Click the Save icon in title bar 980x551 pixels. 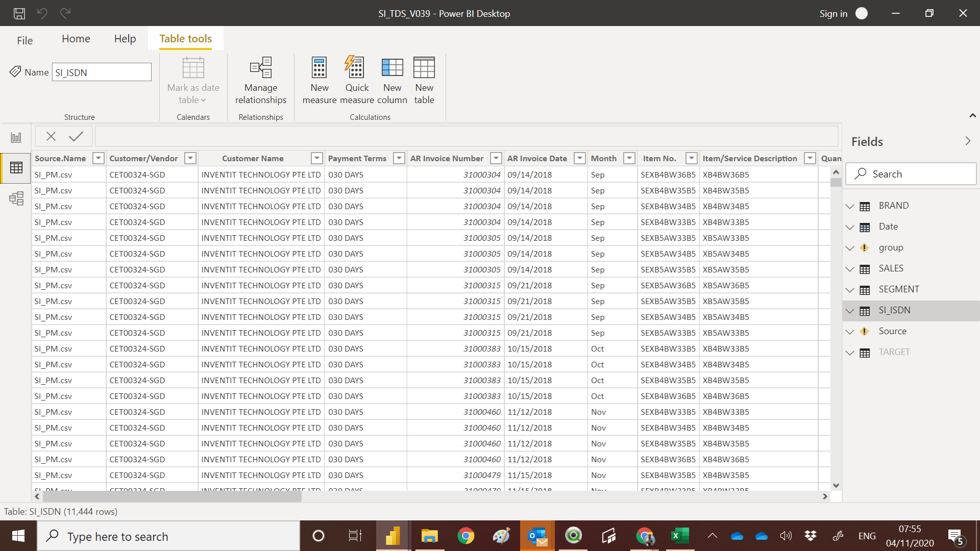19,13
